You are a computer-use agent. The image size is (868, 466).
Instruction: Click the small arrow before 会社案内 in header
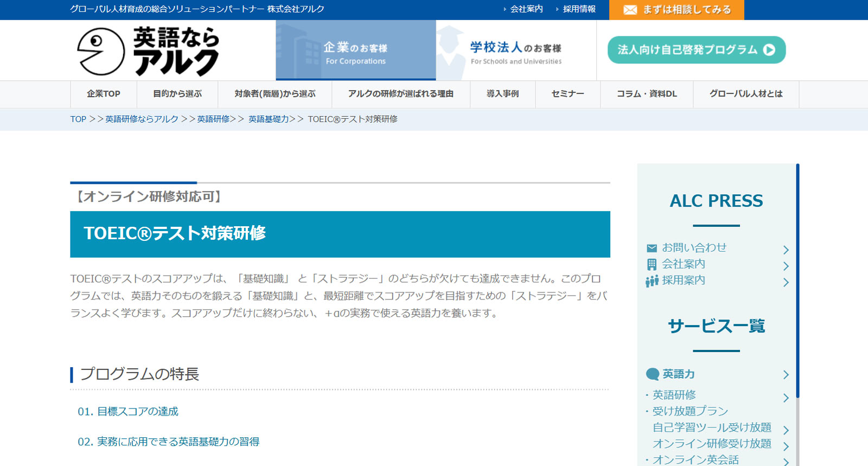tap(505, 9)
